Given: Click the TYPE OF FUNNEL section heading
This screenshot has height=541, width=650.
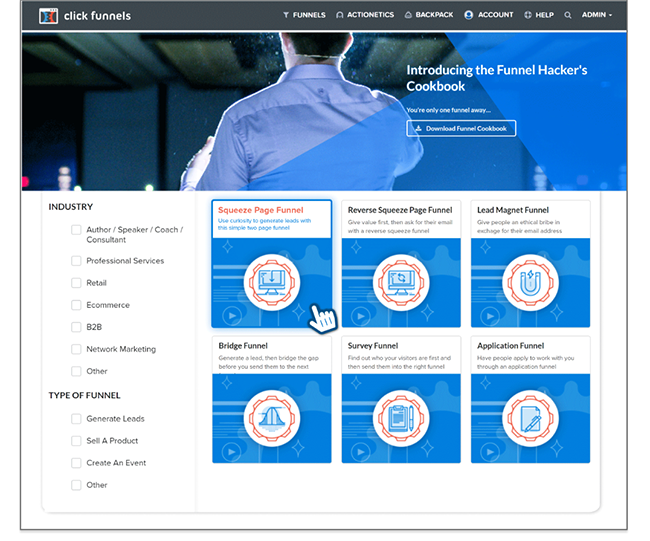Looking at the screenshot, I should coord(84,395).
